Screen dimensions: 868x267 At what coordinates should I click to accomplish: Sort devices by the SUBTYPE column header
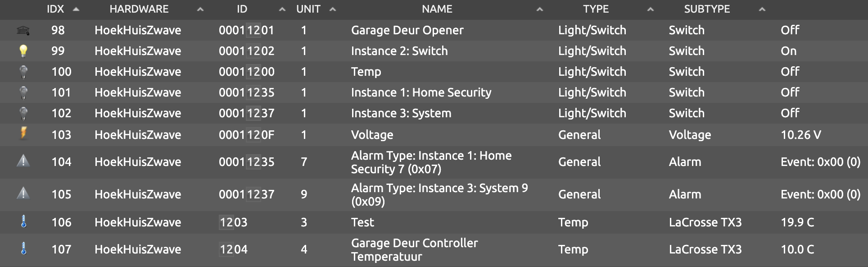click(x=707, y=9)
